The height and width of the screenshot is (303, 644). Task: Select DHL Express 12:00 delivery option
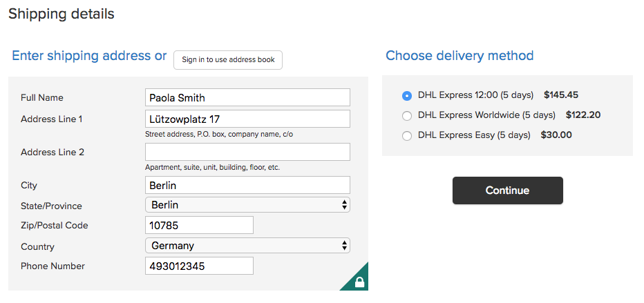[406, 96]
